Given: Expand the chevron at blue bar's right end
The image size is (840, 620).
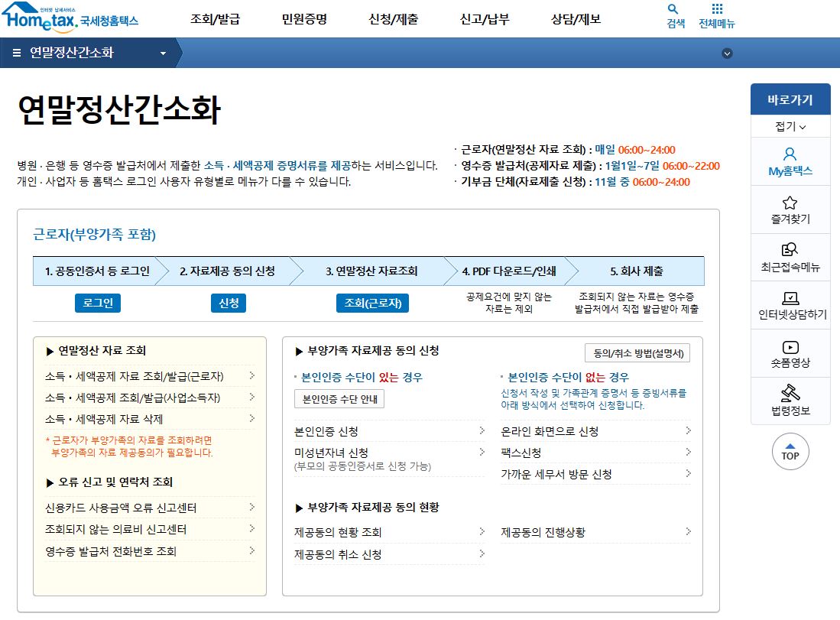Looking at the screenshot, I should [x=727, y=54].
